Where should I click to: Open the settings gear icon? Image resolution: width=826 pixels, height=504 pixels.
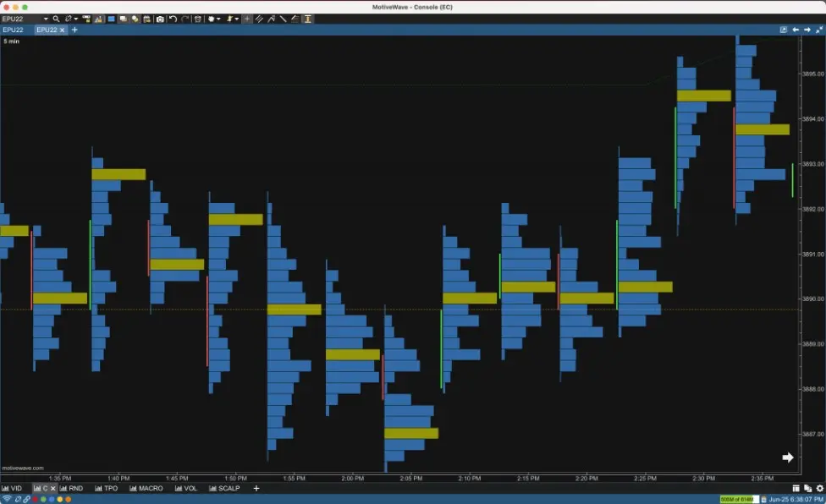(820, 488)
